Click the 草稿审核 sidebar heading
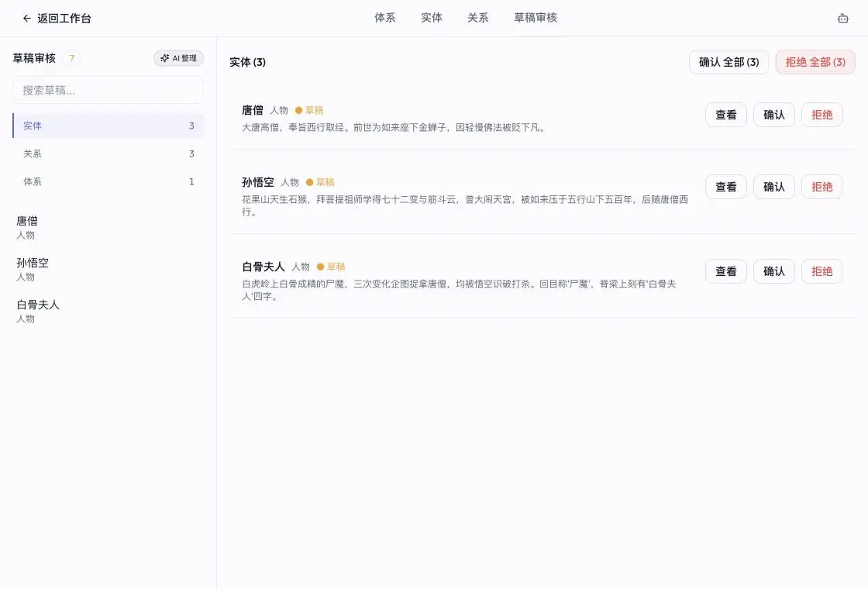The width and height of the screenshot is (868, 589). coord(34,58)
